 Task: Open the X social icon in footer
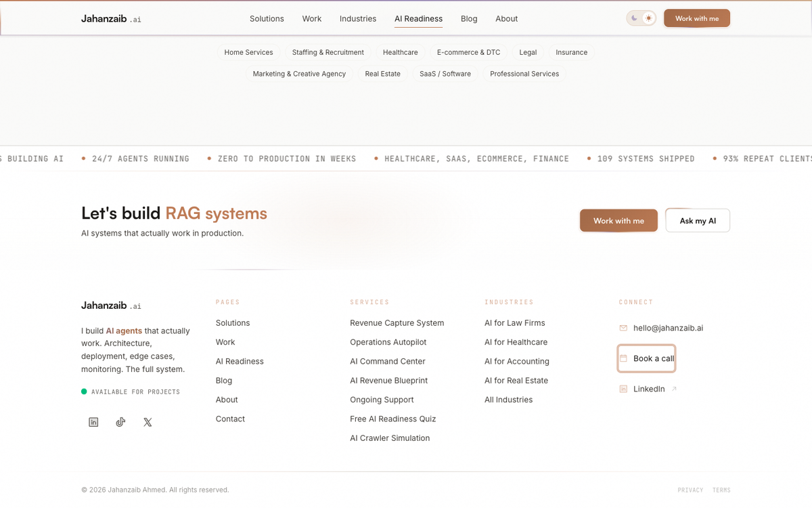pos(148,422)
